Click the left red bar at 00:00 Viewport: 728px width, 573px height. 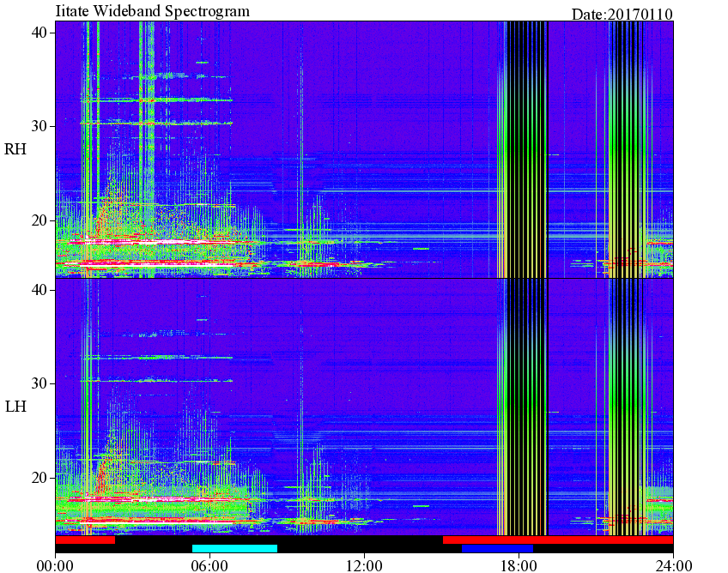[85, 540]
